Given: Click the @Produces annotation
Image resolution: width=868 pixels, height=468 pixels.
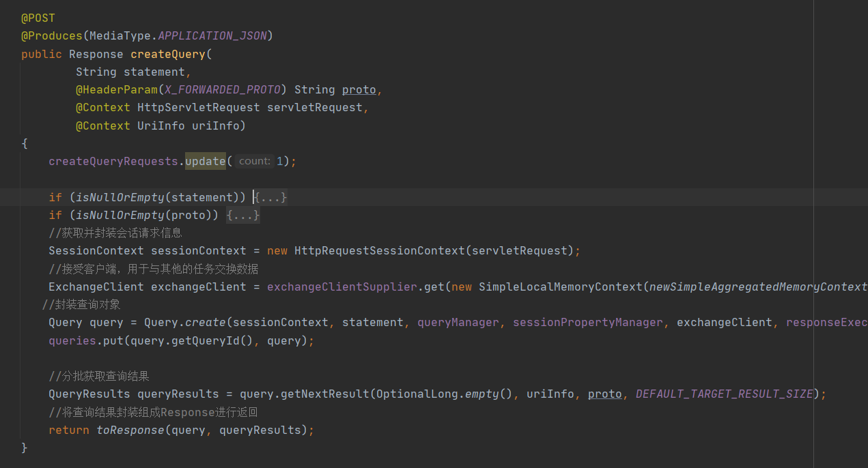Looking at the screenshot, I should coord(52,36).
